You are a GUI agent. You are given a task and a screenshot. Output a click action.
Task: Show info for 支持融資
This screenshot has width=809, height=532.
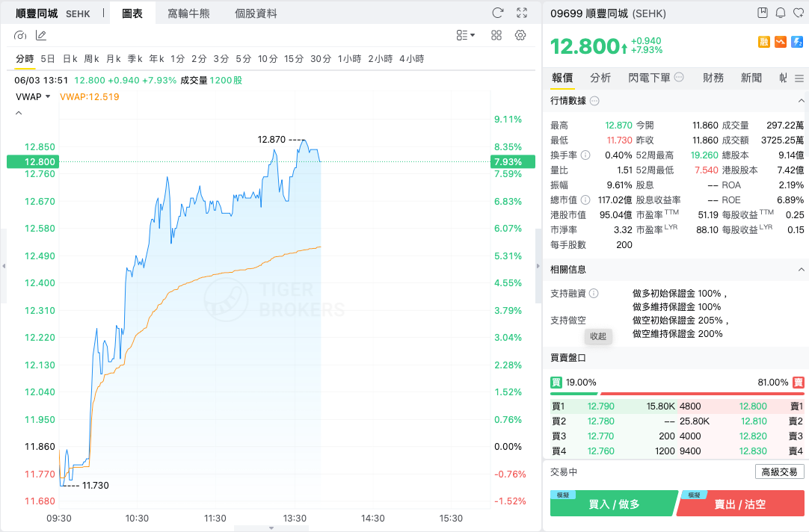point(594,294)
